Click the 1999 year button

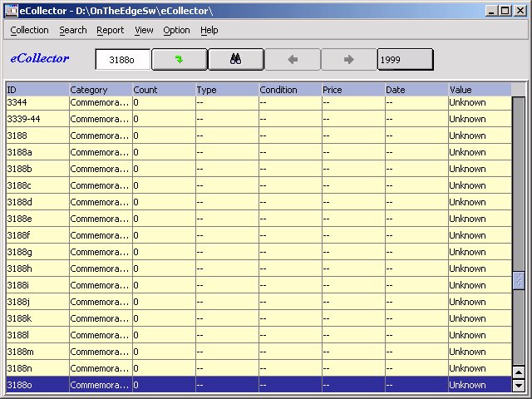405,60
